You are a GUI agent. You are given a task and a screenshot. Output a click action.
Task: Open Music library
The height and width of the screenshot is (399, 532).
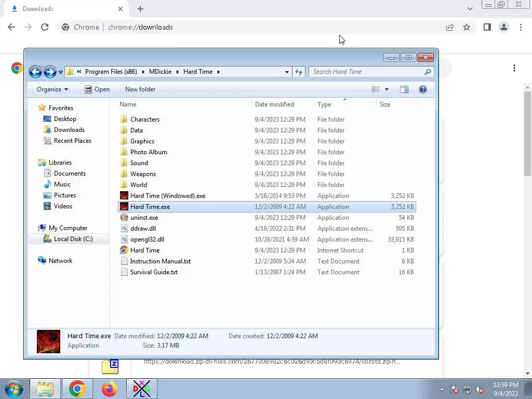click(x=57, y=184)
